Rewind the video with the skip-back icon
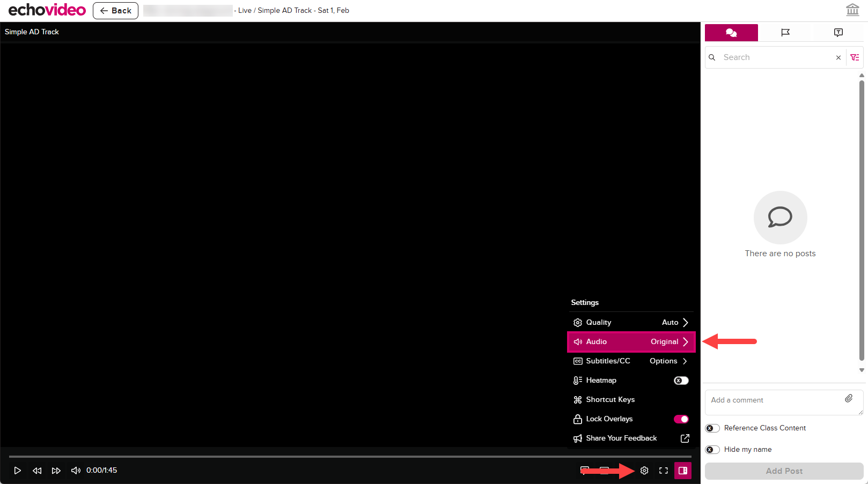 pos(37,471)
